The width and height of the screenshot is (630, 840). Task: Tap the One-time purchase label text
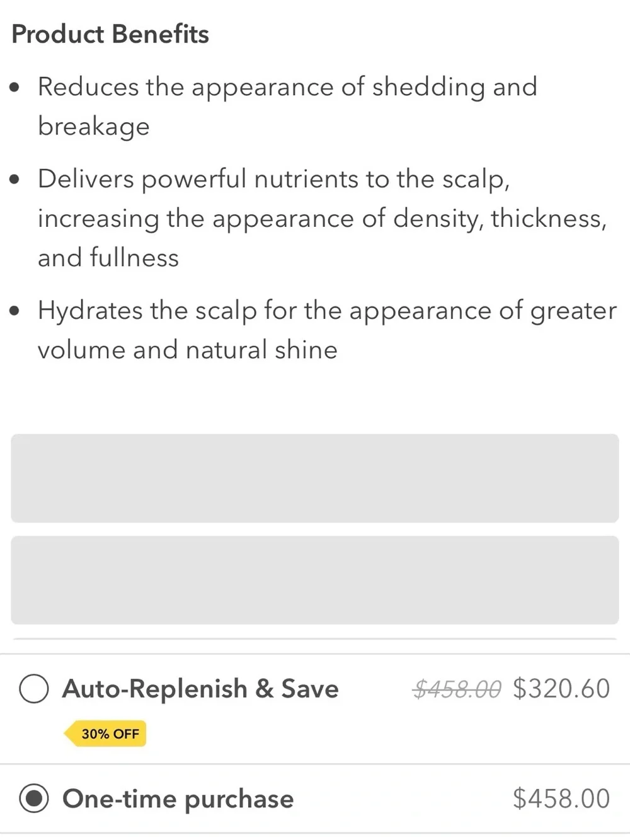point(178,799)
